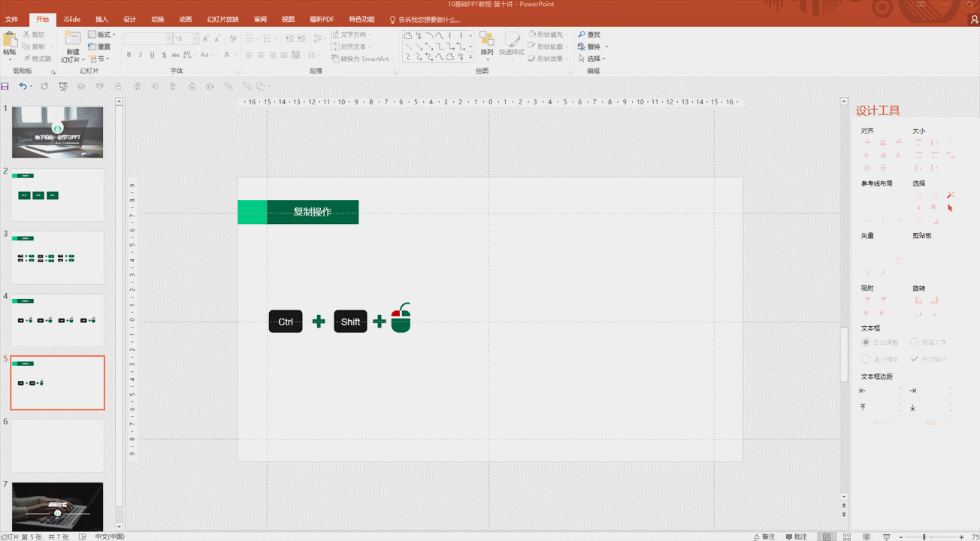Viewport: 980px width, 541px height.
Task: Expand the shapes gallery more arrow
Action: pyautogui.click(x=471, y=58)
